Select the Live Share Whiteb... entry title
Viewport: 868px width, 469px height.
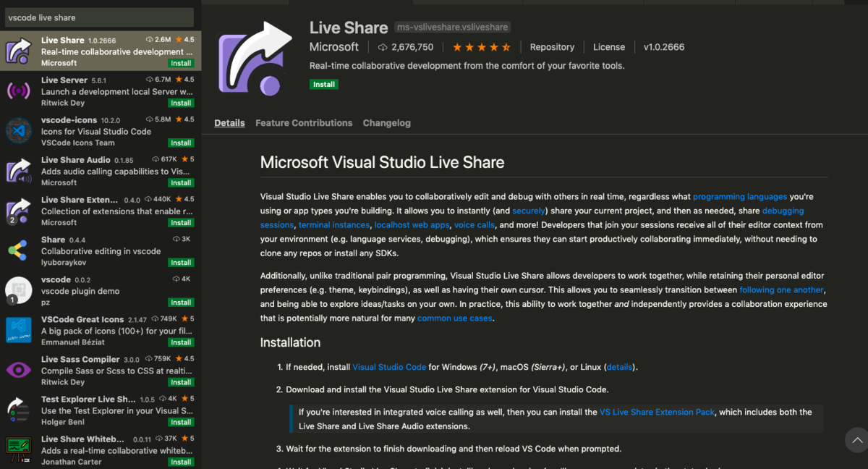tap(83, 439)
